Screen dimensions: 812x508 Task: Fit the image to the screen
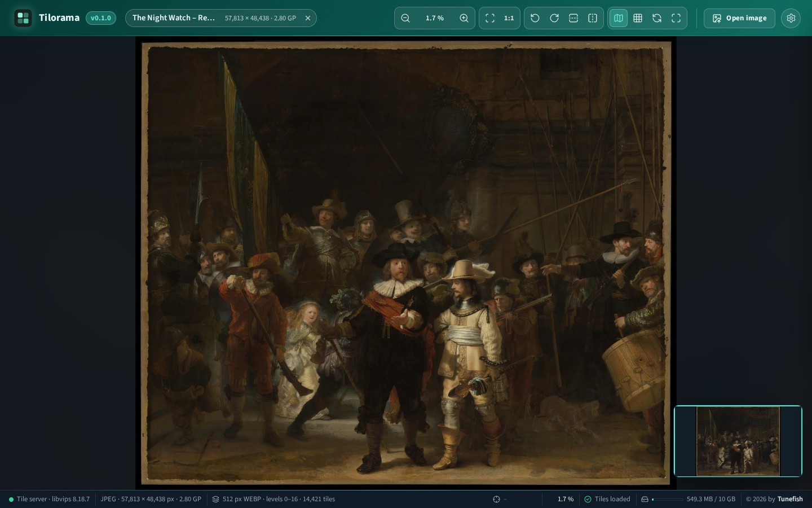point(490,18)
